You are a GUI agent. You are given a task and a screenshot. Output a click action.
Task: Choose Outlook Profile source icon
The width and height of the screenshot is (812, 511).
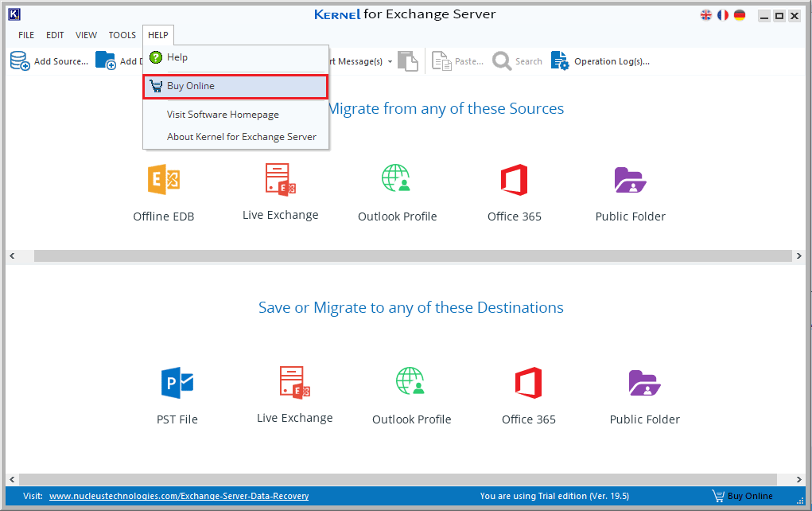(x=396, y=180)
